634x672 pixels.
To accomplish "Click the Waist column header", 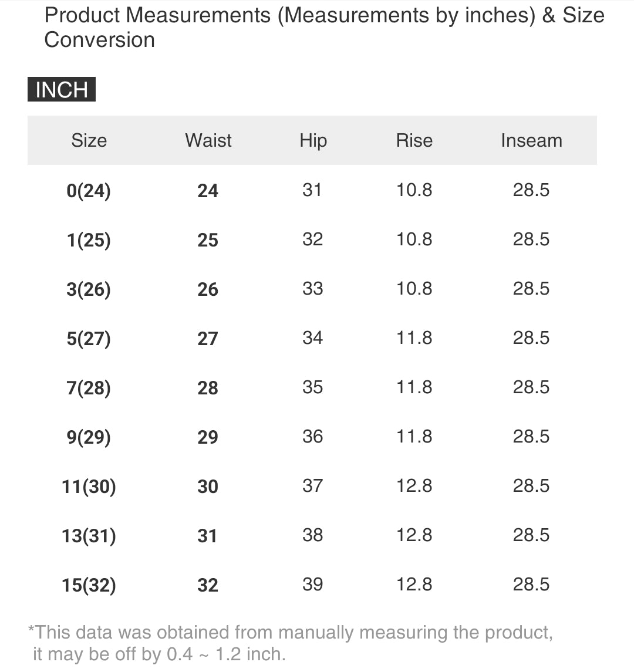I will (208, 140).
